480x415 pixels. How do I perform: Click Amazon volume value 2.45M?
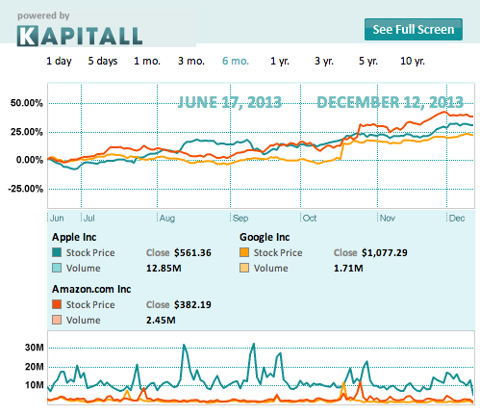(161, 320)
